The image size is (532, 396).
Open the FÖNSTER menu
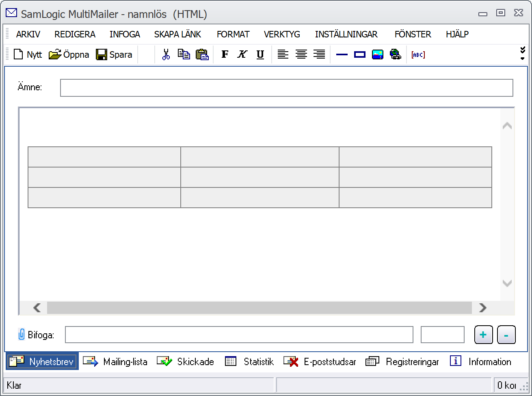413,35
